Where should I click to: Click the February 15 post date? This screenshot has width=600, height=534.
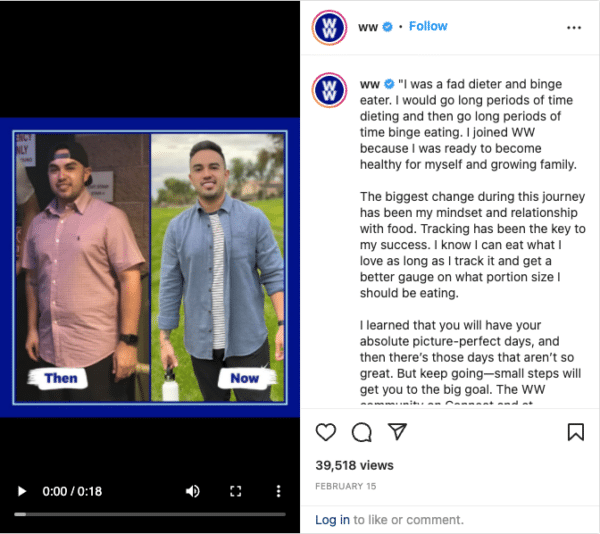click(x=346, y=486)
